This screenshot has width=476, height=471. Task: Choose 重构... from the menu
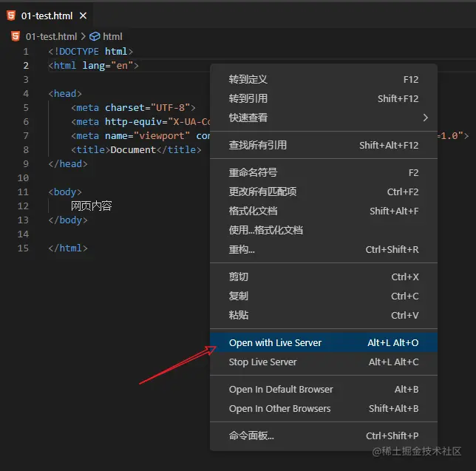[324, 249]
